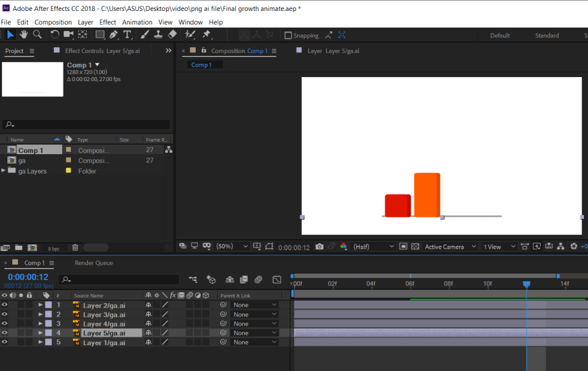Select the Zoom tool in the toolbar

[x=37, y=35]
